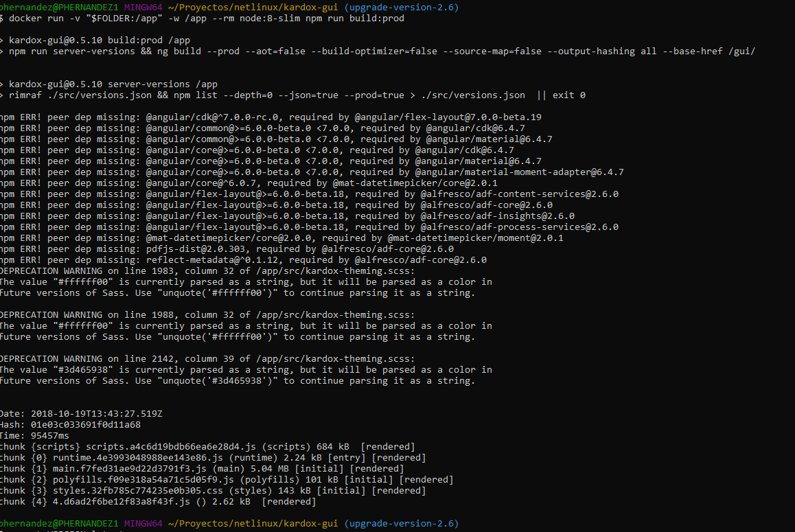Select the 'styles.32fb785c774235e0b305.css' chunk filename
Image resolution: width=795 pixels, height=532 pixels.
pos(138,491)
